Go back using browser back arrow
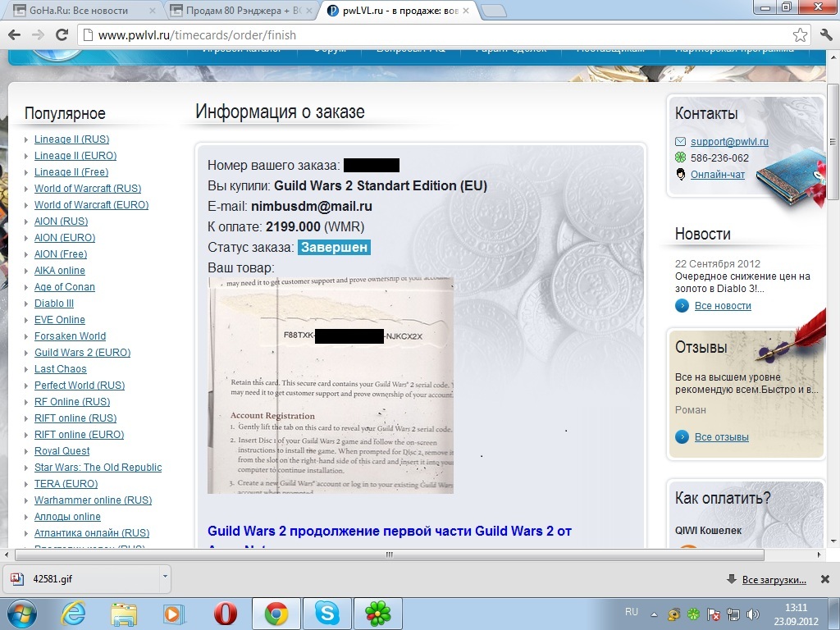 pos(15,35)
